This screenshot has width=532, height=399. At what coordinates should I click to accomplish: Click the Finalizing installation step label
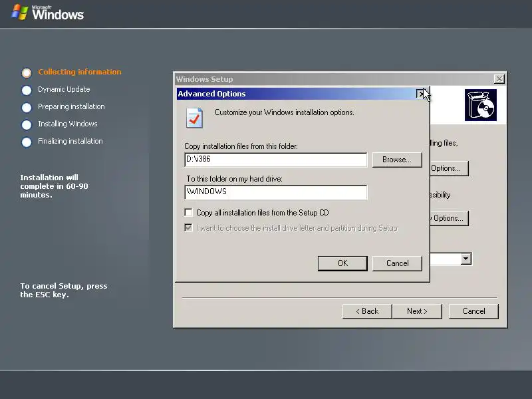[x=70, y=141]
